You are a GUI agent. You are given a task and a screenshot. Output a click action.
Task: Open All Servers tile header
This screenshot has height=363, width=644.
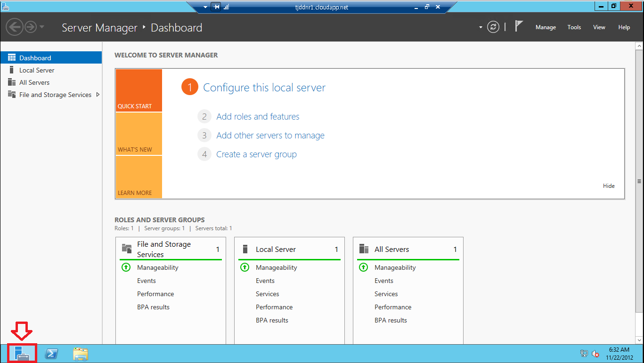point(408,249)
